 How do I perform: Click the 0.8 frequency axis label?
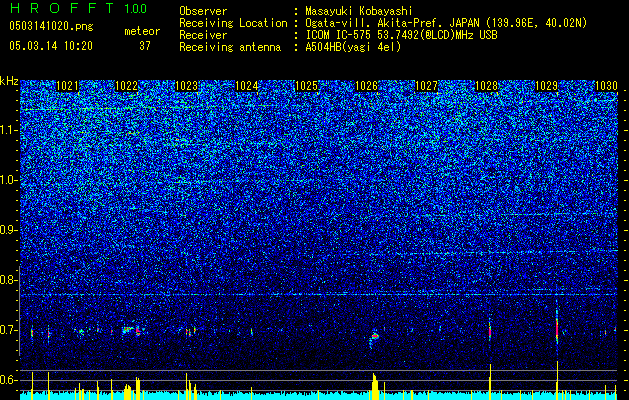9,280
